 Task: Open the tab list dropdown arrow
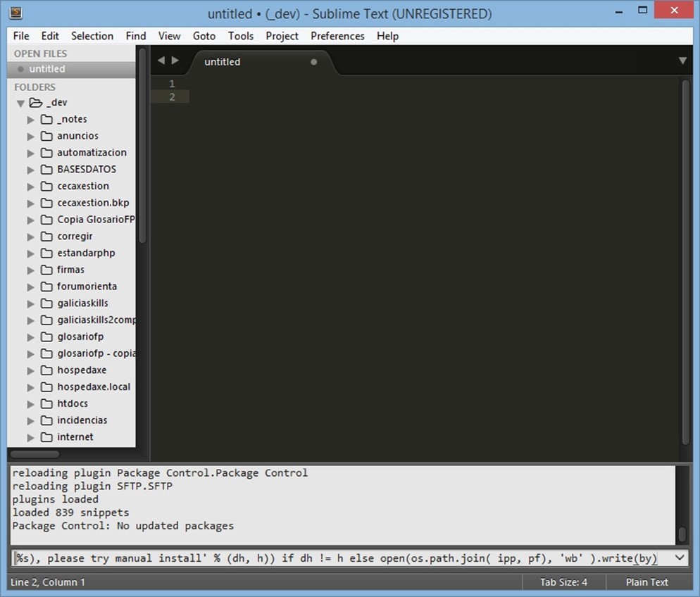[682, 61]
